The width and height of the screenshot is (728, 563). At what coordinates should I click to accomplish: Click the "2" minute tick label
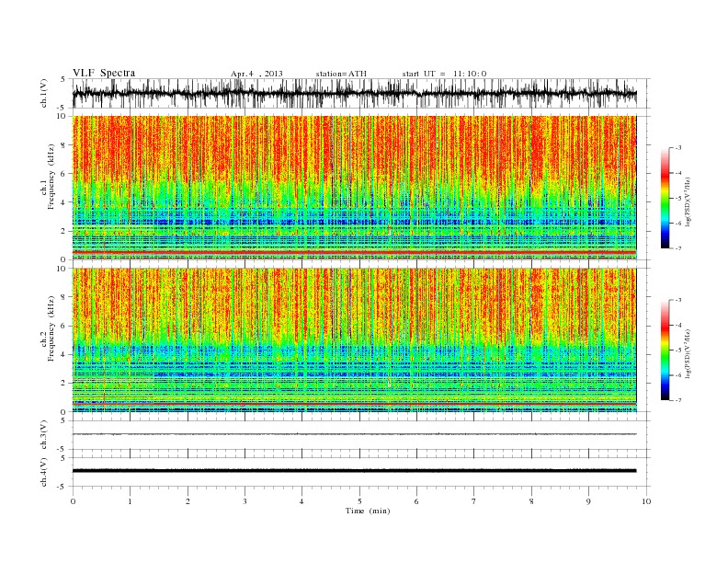(x=188, y=501)
